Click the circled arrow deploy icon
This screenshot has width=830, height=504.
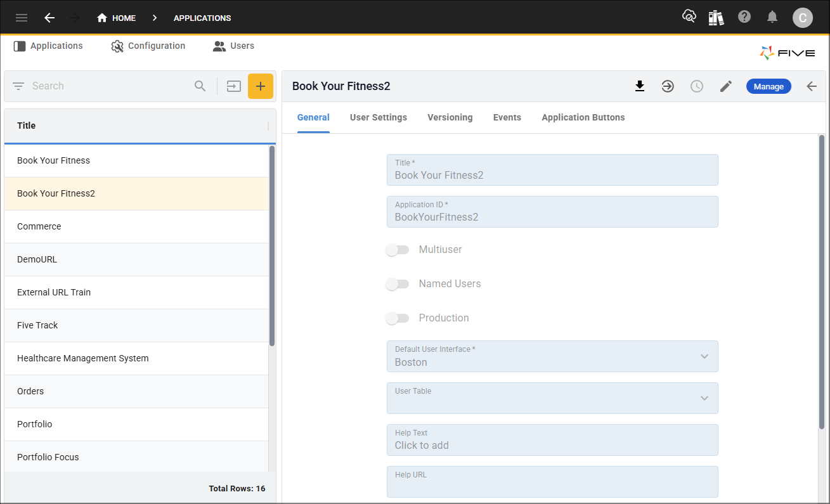click(668, 86)
